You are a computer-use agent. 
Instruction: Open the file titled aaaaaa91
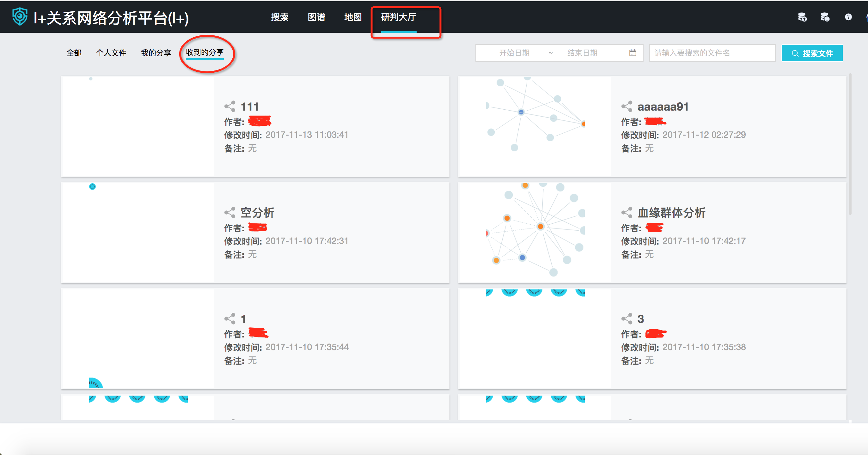pyautogui.click(x=663, y=106)
